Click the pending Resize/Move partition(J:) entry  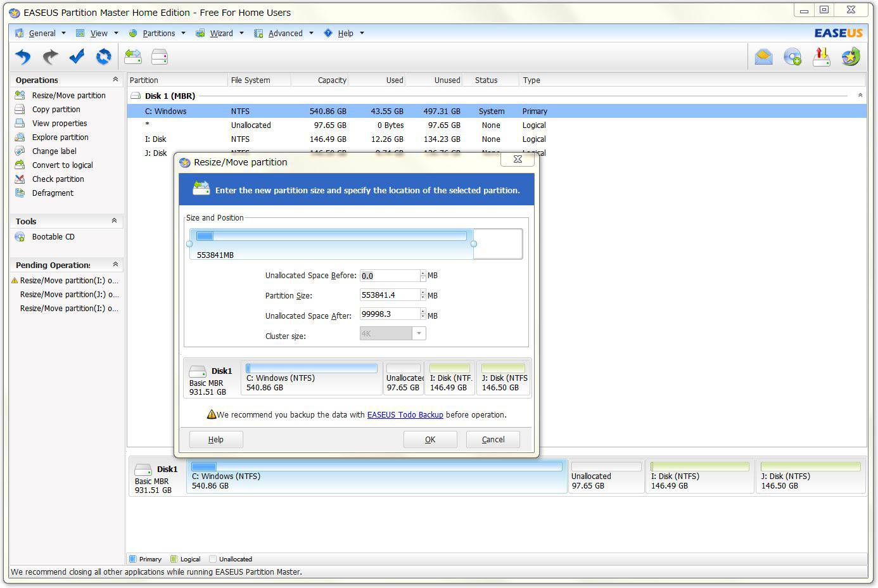69,295
